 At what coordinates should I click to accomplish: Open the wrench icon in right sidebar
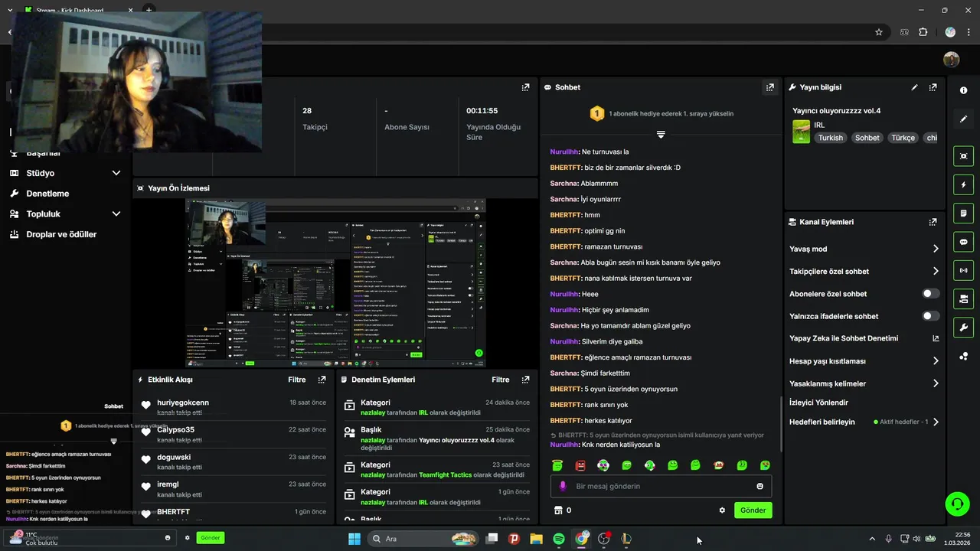coord(963,328)
